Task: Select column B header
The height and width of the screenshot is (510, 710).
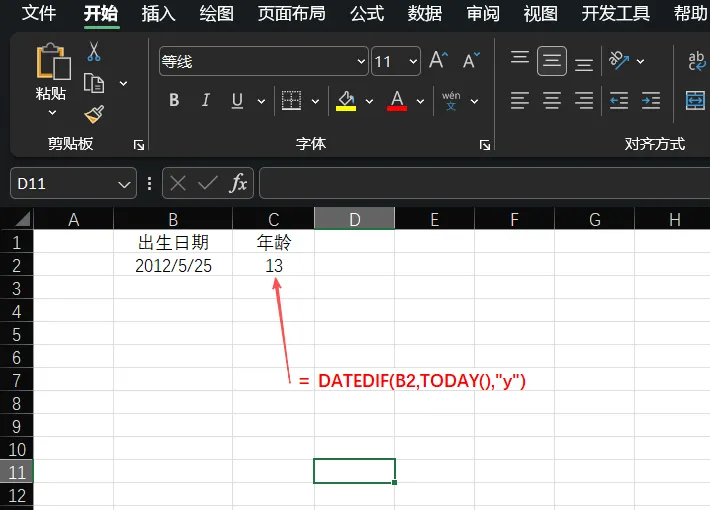Action: click(173, 219)
